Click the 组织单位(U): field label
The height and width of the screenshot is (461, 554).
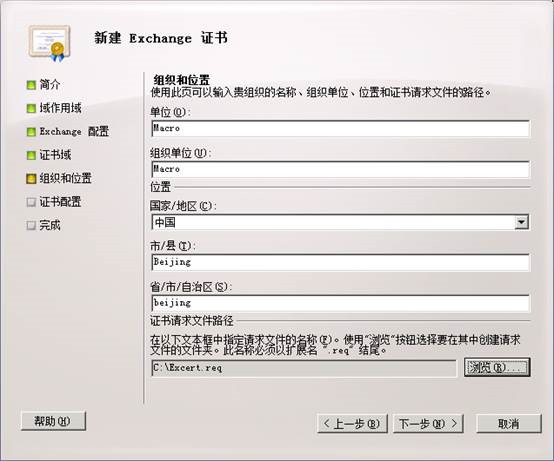pos(181,153)
